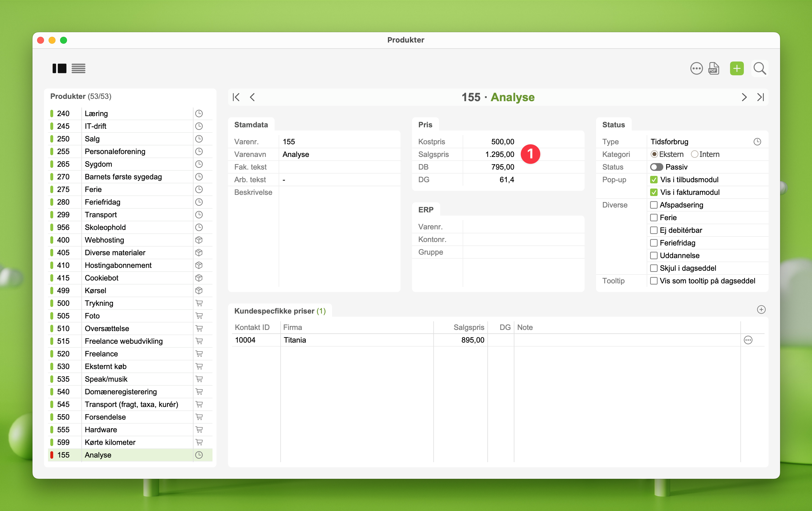Open the toolbar more options ellipsis

(x=696, y=68)
